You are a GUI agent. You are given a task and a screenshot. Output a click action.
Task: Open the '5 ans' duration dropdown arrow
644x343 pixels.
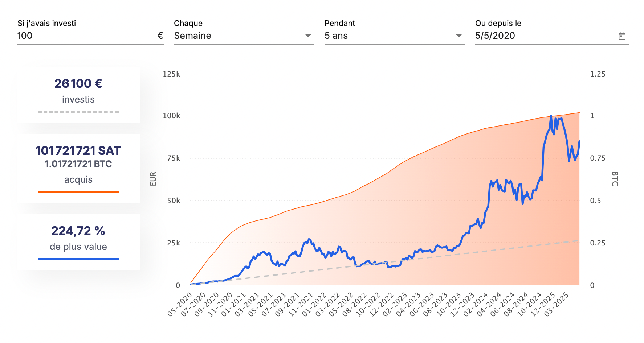tap(458, 36)
